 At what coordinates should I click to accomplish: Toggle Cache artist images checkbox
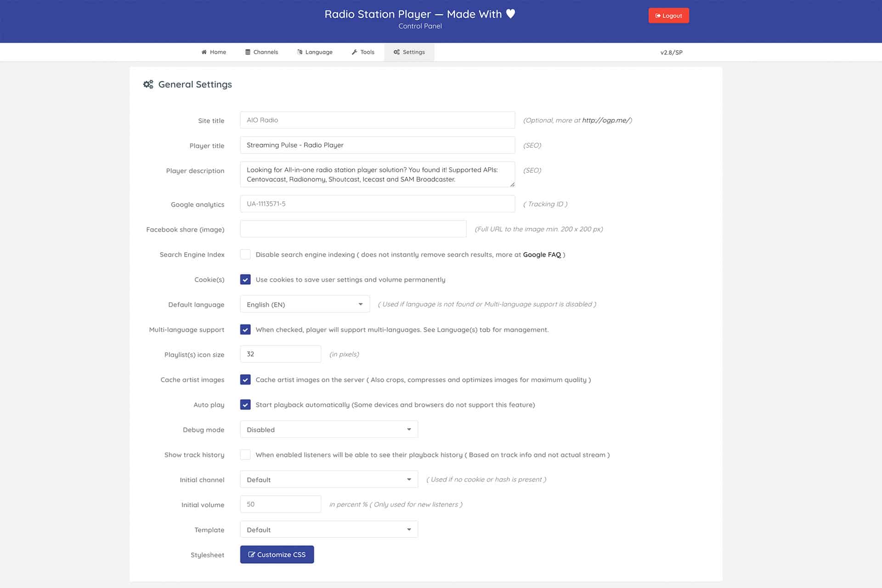(x=245, y=379)
